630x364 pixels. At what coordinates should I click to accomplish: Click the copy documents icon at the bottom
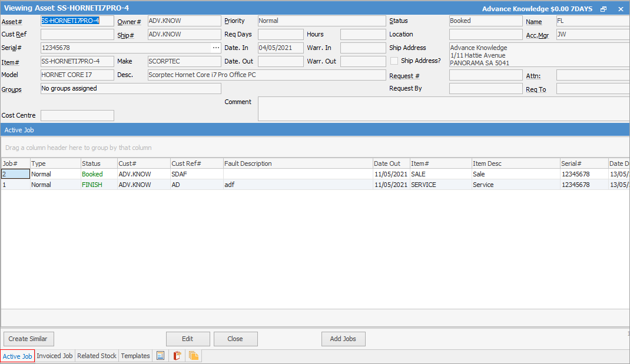(x=194, y=356)
